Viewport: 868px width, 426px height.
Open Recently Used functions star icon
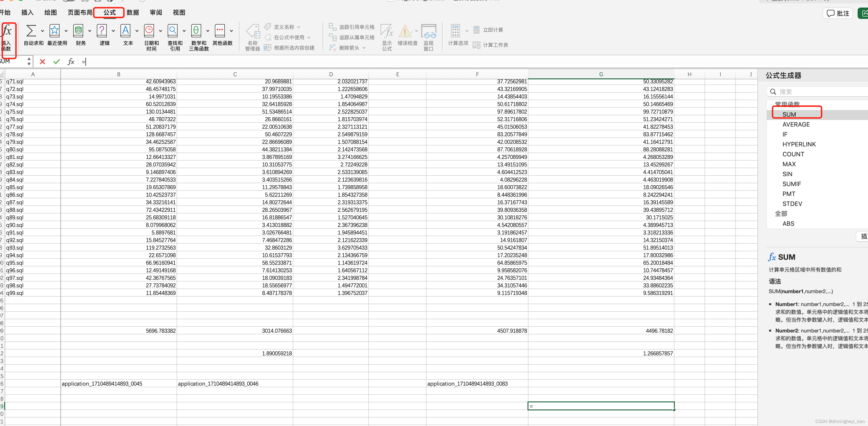pos(55,31)
